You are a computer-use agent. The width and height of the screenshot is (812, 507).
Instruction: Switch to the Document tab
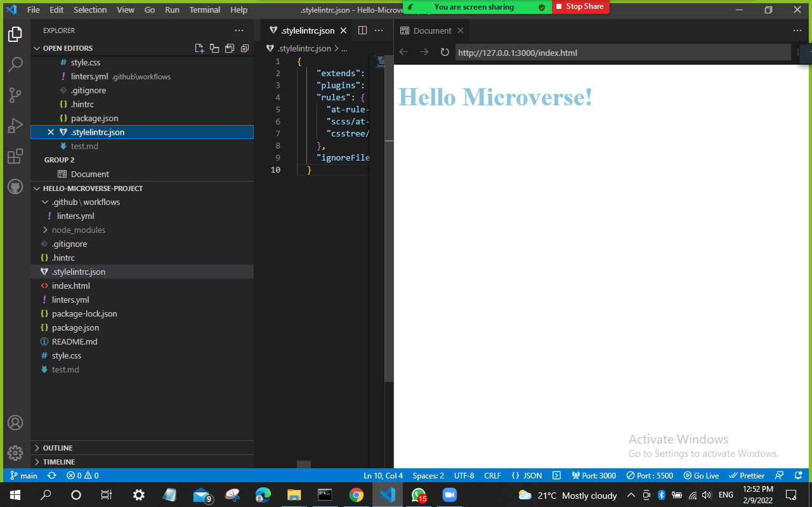point(432,30)
